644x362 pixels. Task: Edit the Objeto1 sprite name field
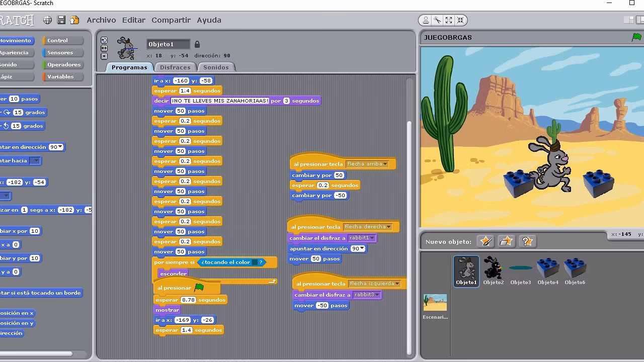coord(168,44)
